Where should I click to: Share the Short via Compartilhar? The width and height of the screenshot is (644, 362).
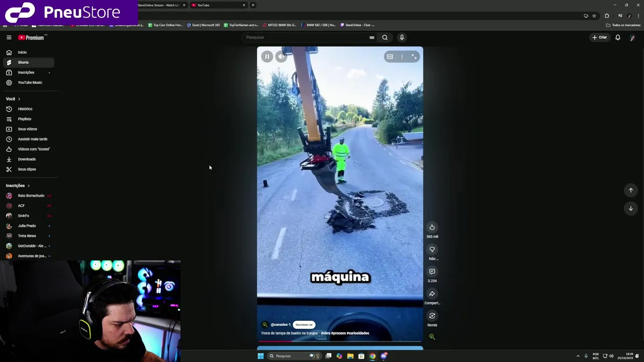pyautogui.click(x=432, y=294)
